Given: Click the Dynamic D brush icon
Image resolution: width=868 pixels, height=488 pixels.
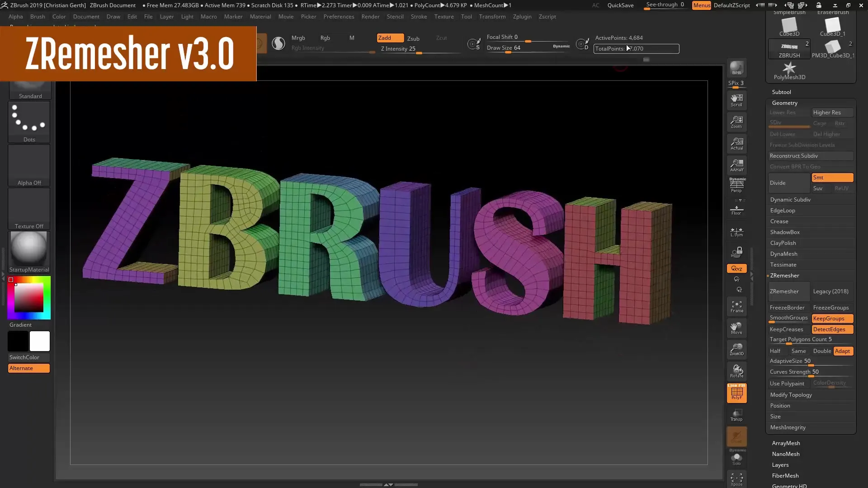Looking at the screenshot, I should point(582,44).
